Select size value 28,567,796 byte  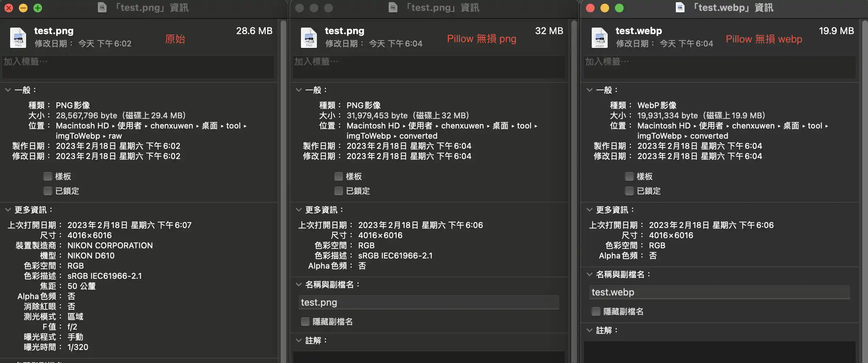86,115
